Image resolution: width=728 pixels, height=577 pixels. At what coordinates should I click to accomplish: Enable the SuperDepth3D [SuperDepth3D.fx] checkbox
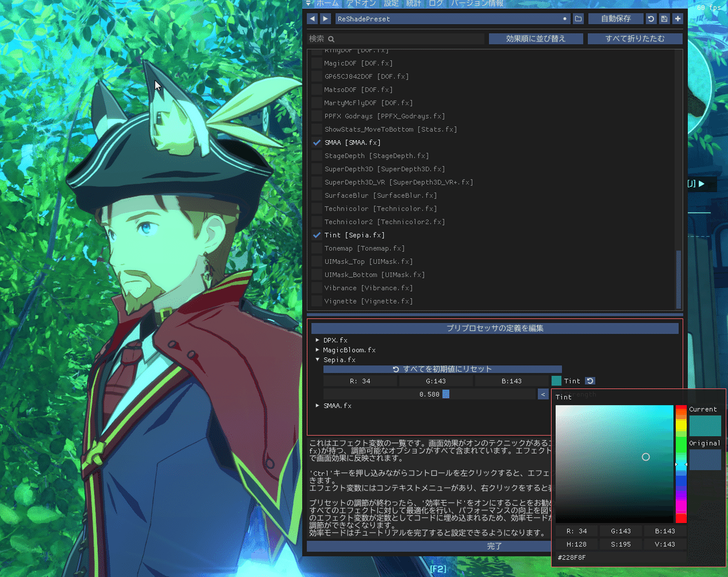click(x=317, y=169)
